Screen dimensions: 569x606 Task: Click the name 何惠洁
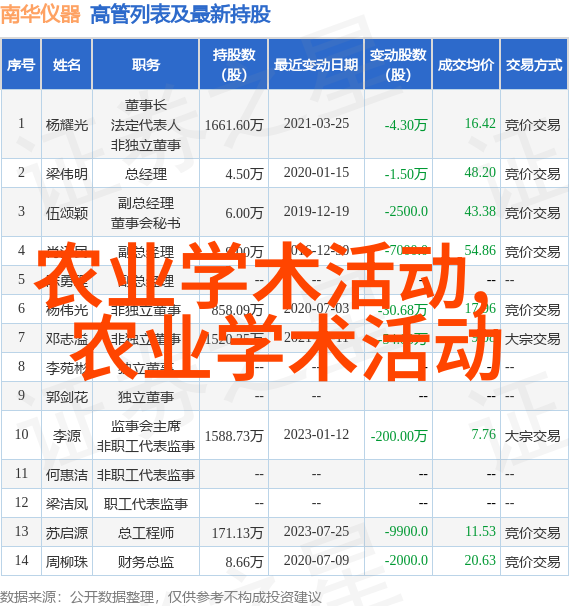pos(67,475)
